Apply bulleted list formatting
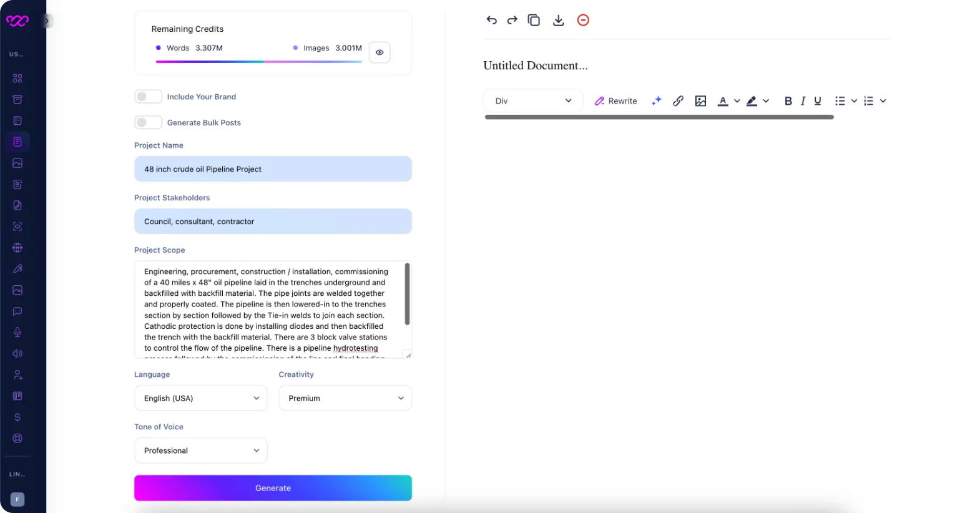The height and width of the screenshot is (513, 980). click(x=840, y=100)
